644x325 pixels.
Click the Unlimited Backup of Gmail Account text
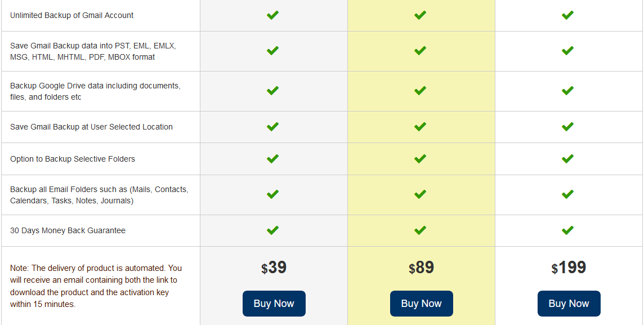tap(72, 15)
